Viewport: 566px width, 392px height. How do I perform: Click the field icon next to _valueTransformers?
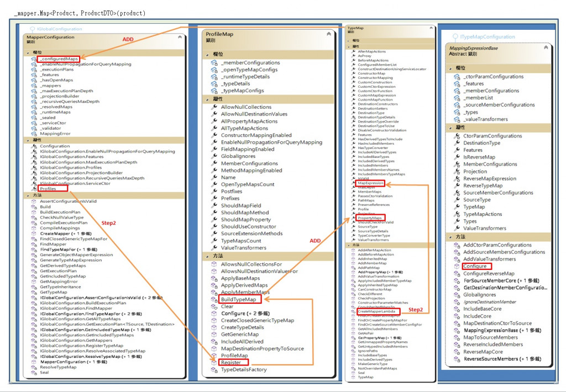point(457,119)
